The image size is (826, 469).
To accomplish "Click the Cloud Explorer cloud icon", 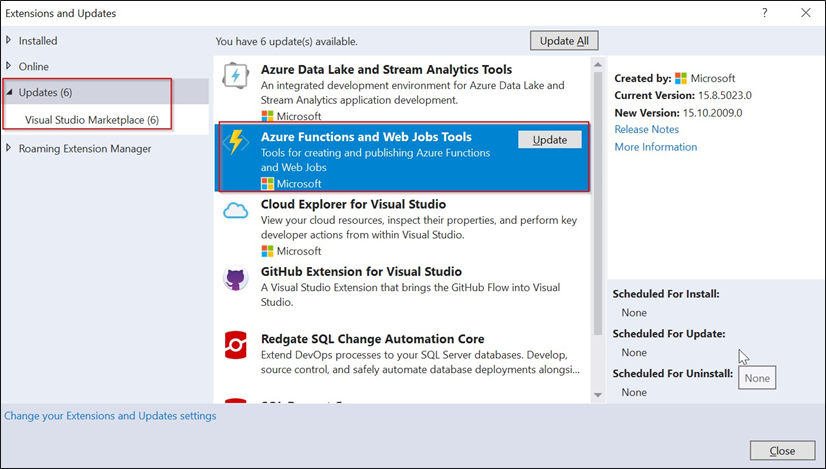I will (236, 211).
